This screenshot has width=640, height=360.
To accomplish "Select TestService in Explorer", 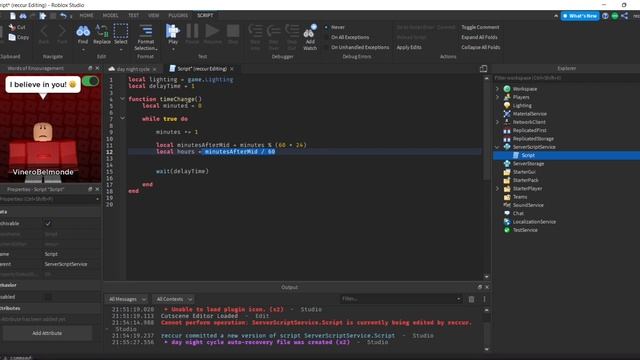I will [525, 230].
